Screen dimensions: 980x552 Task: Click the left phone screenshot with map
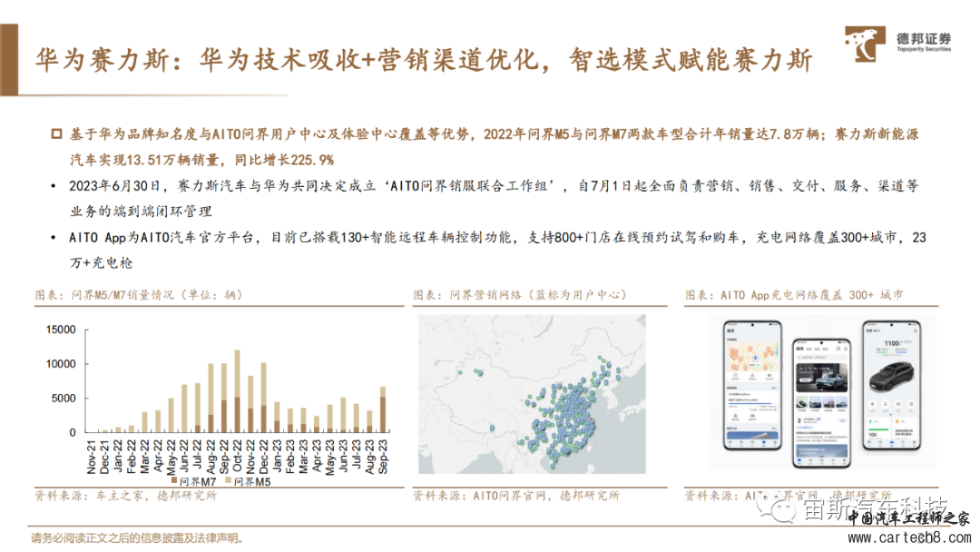pos(752,386)
